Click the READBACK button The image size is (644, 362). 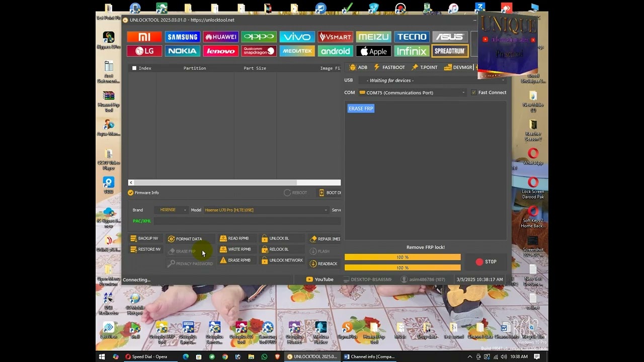tap(324, 263)
